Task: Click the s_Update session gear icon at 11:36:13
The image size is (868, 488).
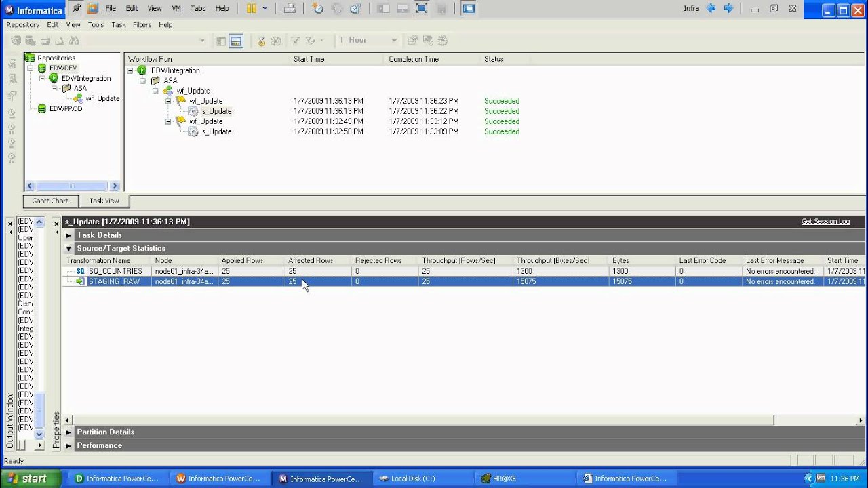Action: (193, 111)
